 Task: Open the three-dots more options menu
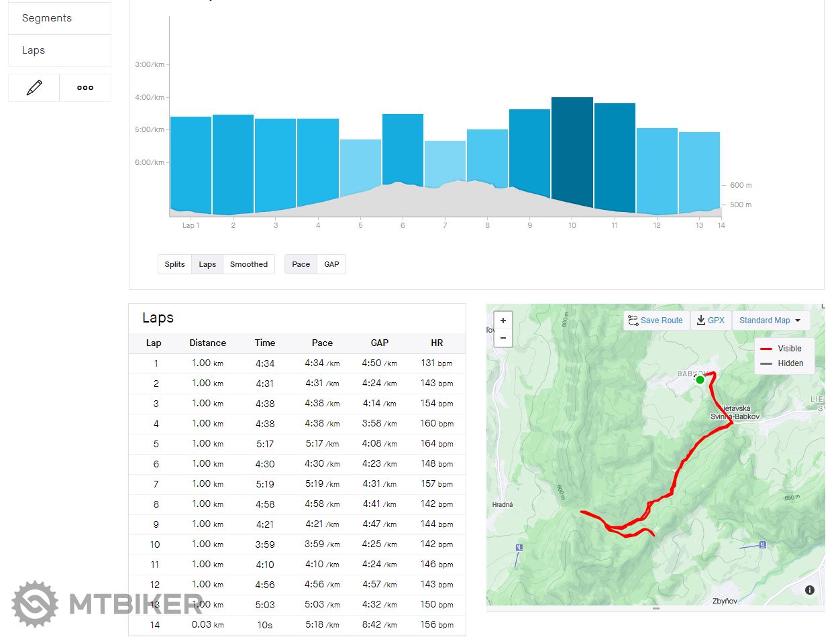(x=85, y=88)
